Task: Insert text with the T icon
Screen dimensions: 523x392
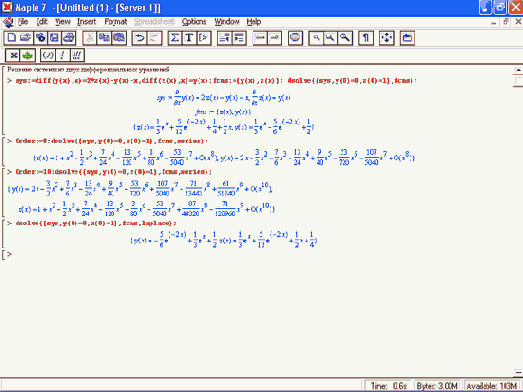Action: click(189, 38)
